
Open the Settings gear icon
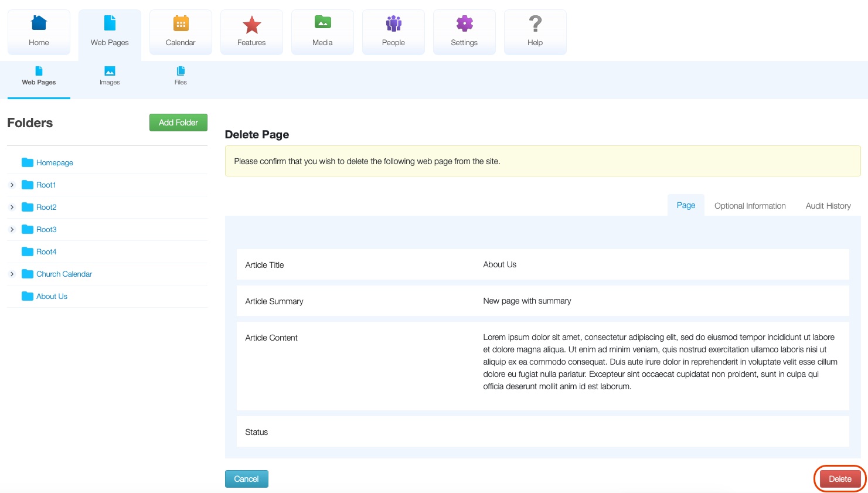(464, 23)
